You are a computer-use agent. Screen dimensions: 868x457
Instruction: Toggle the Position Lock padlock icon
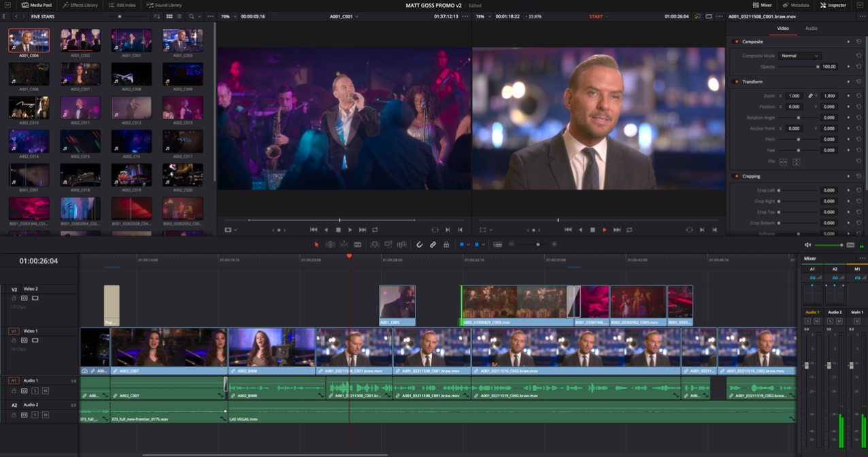446,244
